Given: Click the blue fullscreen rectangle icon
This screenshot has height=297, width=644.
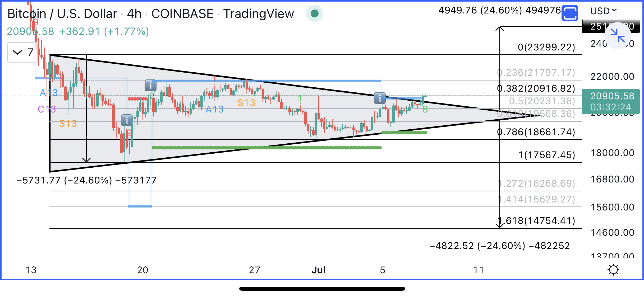Looking at the screenshot, I should point(570,13).
